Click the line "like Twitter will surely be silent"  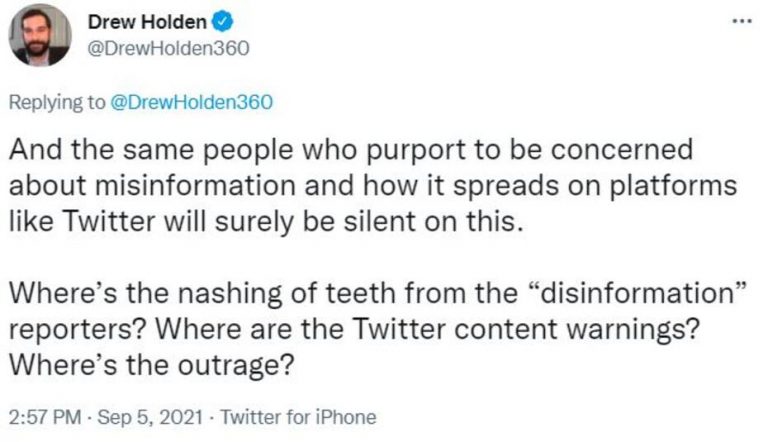(267, 221)
